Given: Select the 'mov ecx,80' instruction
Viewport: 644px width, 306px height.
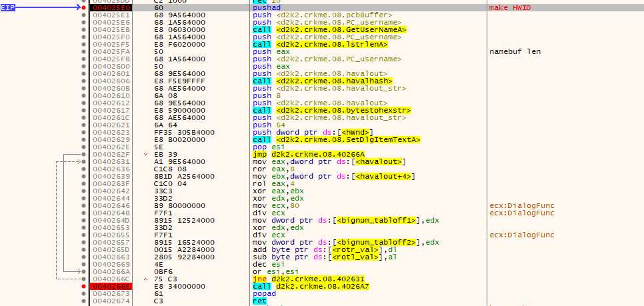Looking at the screenshot, I should tap(276, 206).
